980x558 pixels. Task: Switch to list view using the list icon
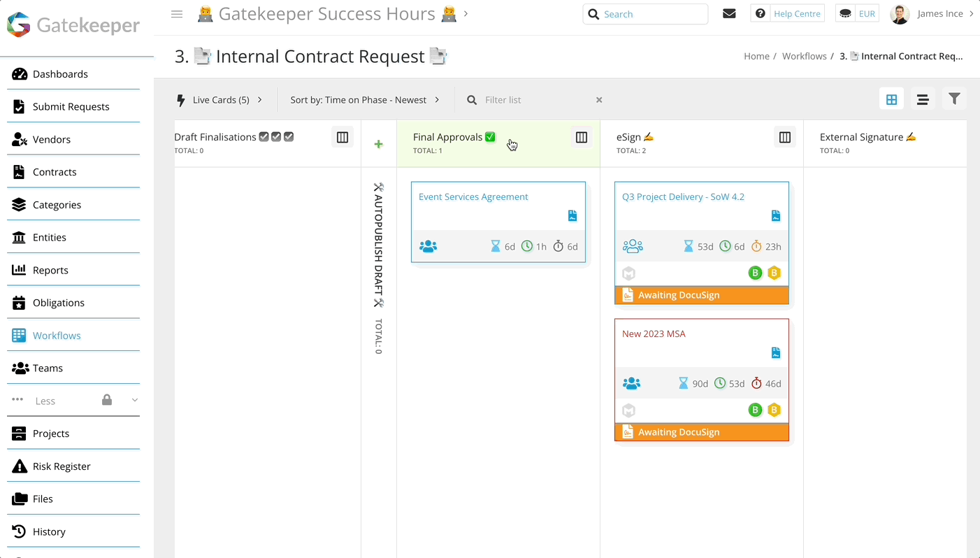coord(923,99)
